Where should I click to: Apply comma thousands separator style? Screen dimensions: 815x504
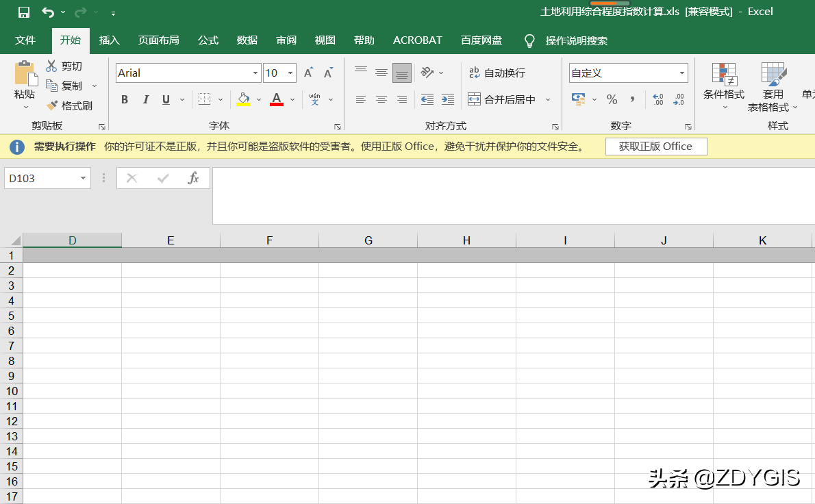pyautogui.click(x=633, y=99)
